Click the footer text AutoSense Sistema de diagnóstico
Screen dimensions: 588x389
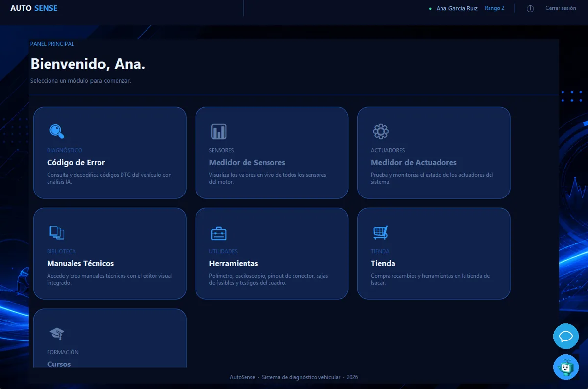coord(294,377)
